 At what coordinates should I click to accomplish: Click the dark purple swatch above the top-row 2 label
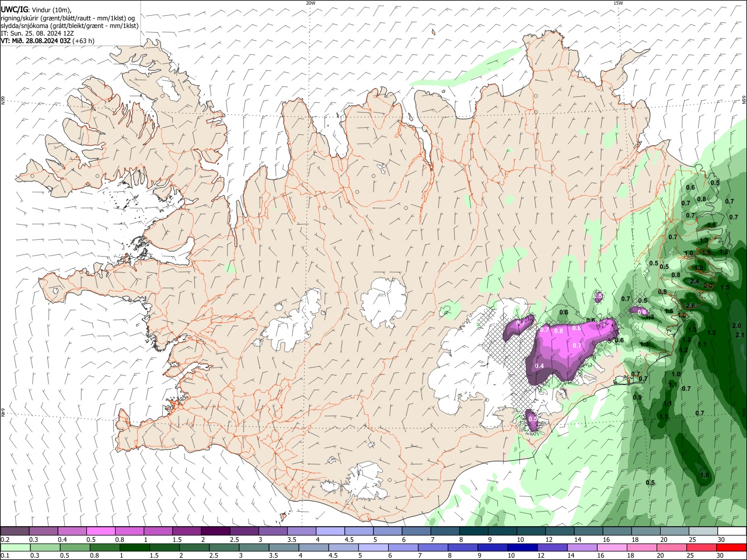(215, 531)
